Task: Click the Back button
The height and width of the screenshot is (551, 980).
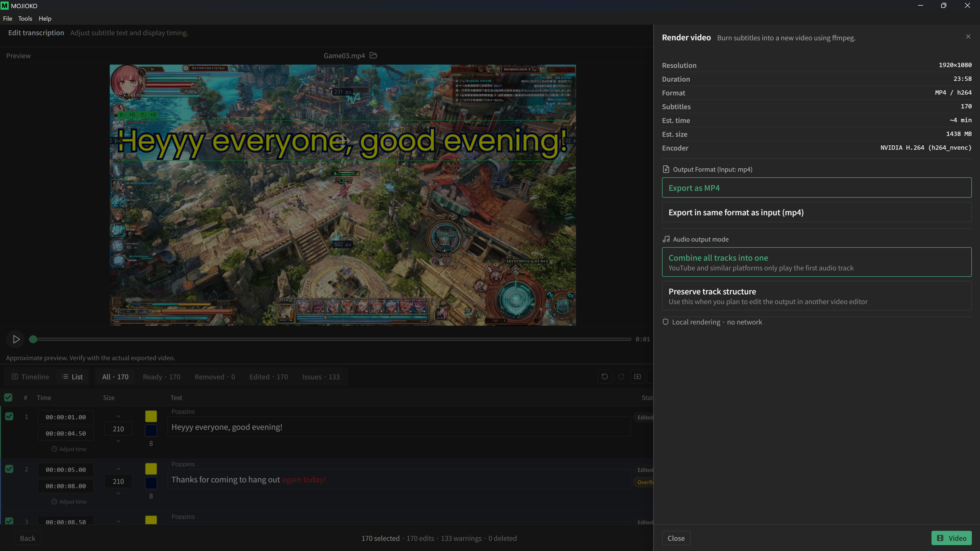Action: coord(27,538)
